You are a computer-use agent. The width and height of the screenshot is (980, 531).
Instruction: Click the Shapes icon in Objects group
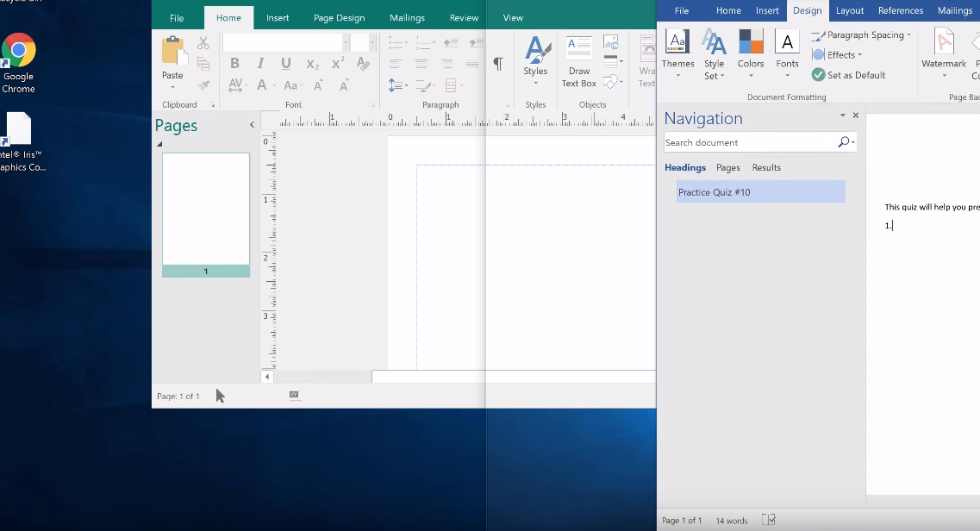pos(612,81)
